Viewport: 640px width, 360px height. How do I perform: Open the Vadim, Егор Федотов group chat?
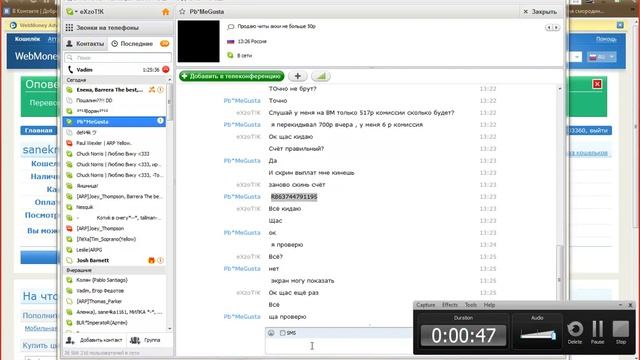pos(114,291)
